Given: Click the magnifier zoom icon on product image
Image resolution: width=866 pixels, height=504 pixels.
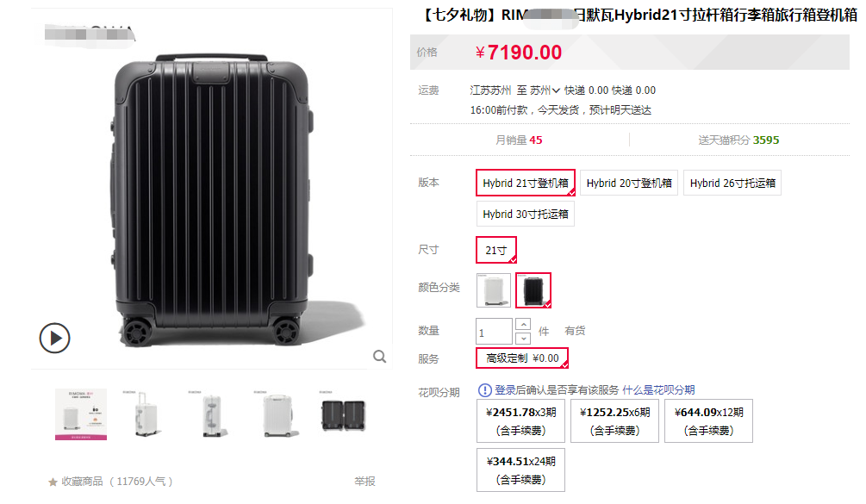Looking at the screenshot, I should click(x=379, y=357).
